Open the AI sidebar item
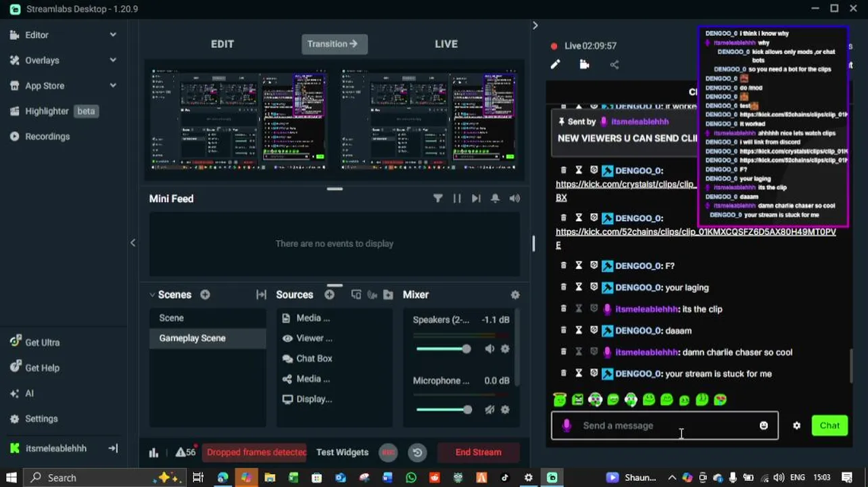 click(x=29, y=393)
